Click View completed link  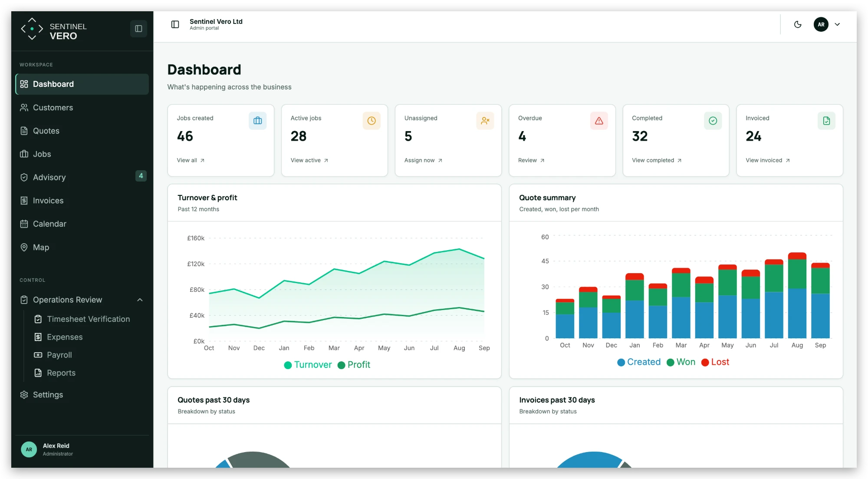pos(657,160)
